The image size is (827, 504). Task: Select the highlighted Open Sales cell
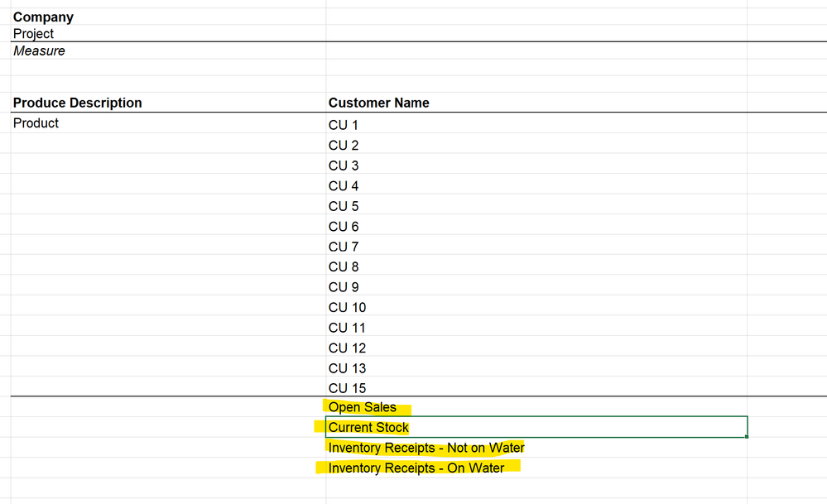(x=536, y=407)
